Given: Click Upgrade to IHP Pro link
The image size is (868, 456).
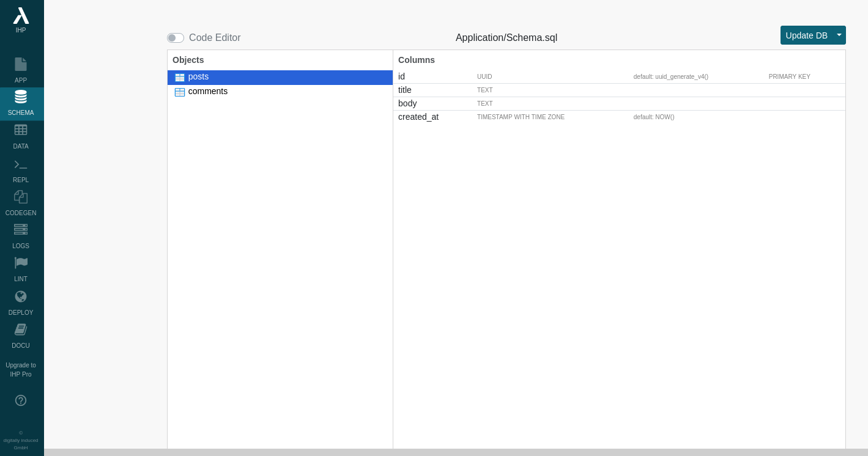Looking at the screenshot, I should [x=21, y=370].
